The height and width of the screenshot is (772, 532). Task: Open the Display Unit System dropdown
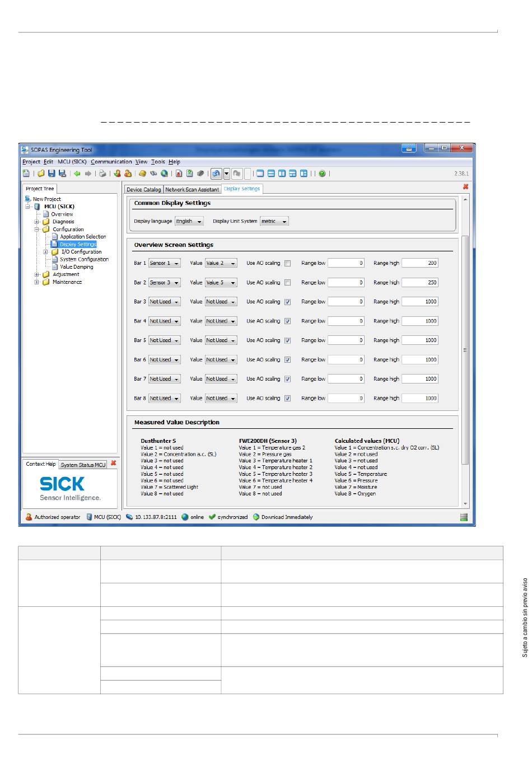274,221
